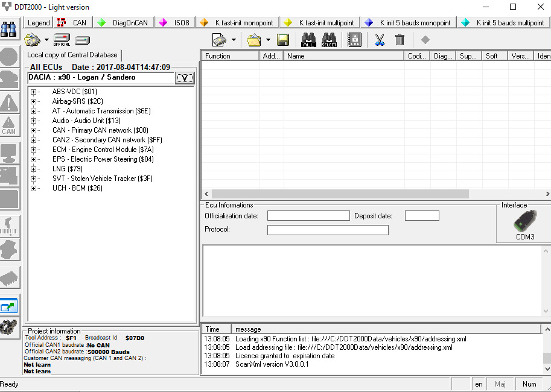Click the binoculars SELECT scan icon
This screenshot has width=551, height=392.
click(329, 40)
